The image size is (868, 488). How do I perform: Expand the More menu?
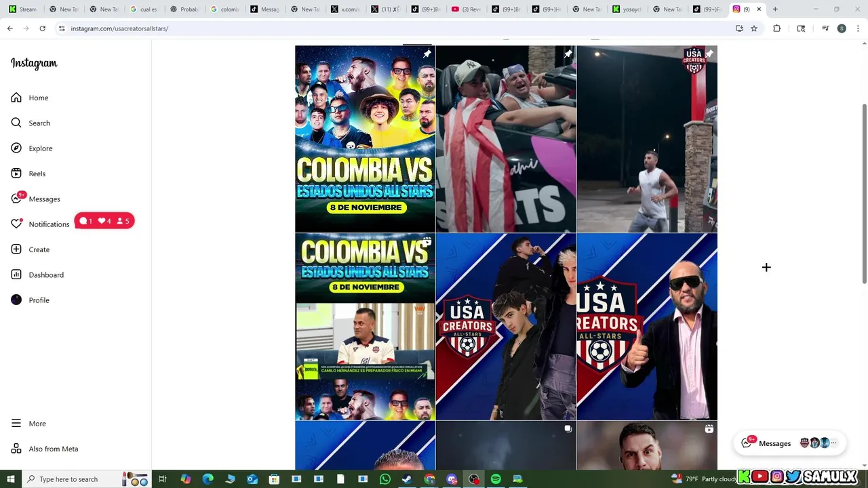pyautogui.click(x=28, y=424)
